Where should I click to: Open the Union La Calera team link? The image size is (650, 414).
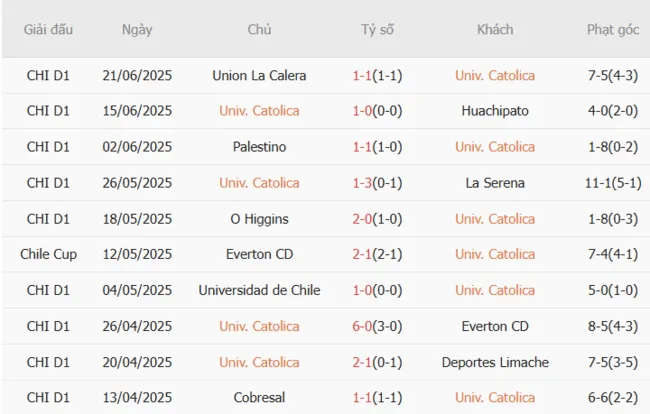pyautogui.click(x=259, y=75)
